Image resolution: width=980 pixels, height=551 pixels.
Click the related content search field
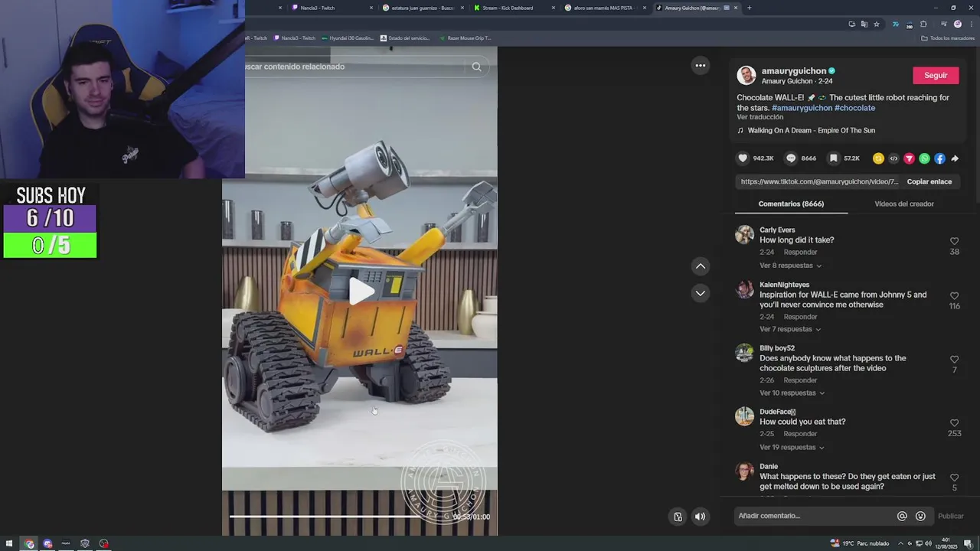(x=356, y=67)
